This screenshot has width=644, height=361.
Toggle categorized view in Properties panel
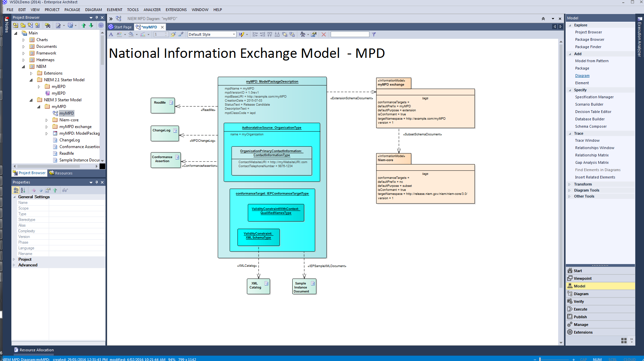point(16,190)
